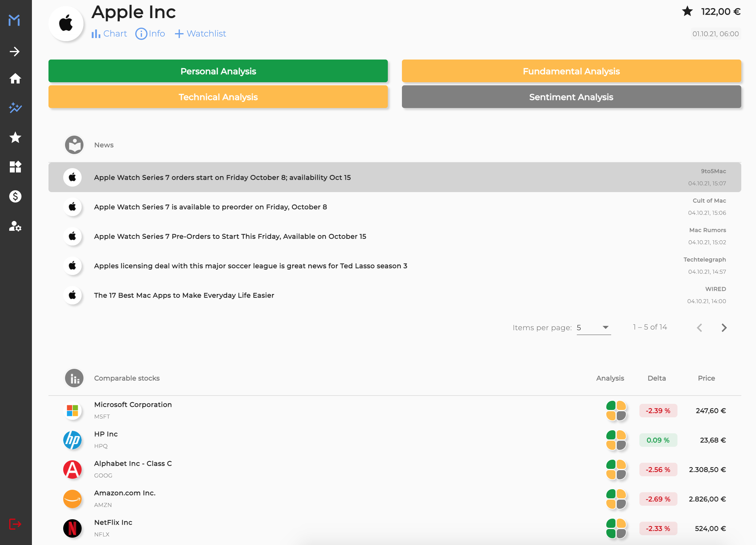Click the Delta column header
This screenshot has width=756, height=545.
(656, 378)
